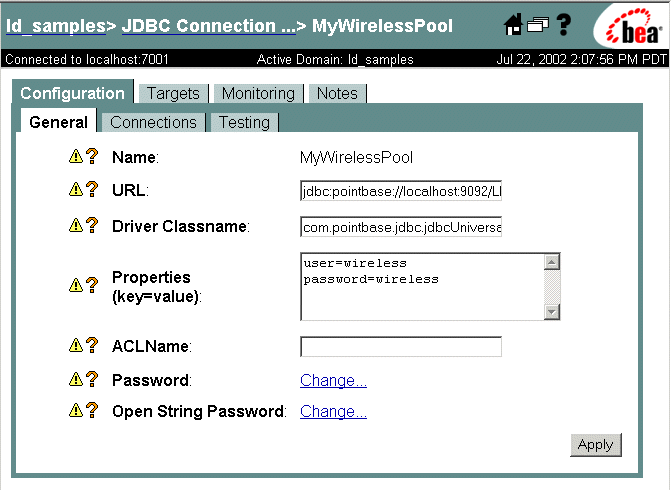Open the Notes tab
The image size is (671, 490).
click(337, 93)
